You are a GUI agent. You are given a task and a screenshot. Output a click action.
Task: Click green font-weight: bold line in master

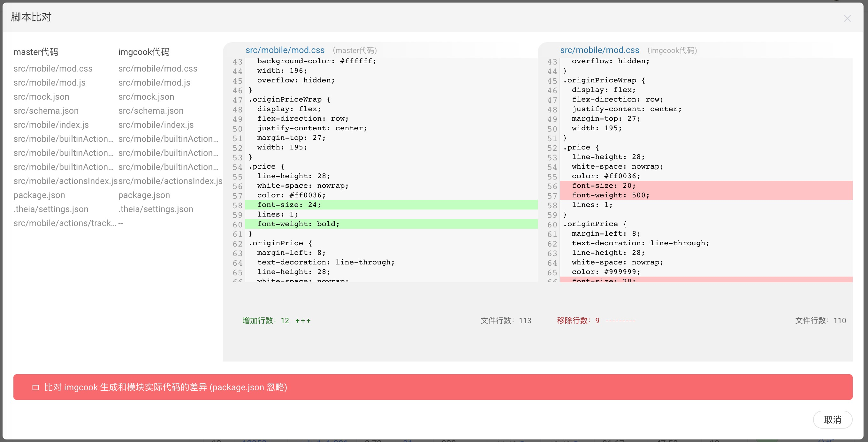coord(391,224)
